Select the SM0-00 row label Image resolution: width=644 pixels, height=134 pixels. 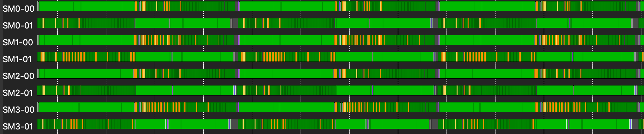pyautogui.click(x=18, y=9)
